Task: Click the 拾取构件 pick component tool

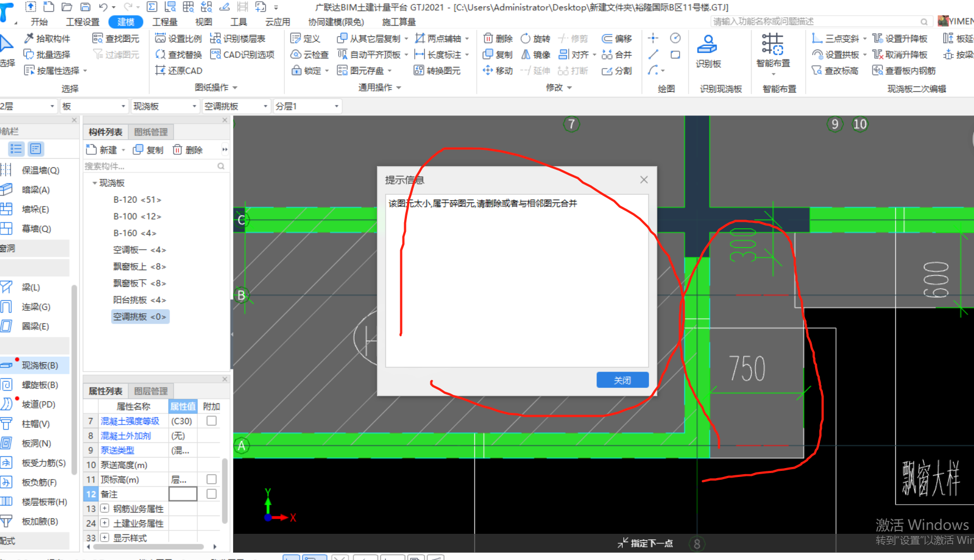Action: 47,38
